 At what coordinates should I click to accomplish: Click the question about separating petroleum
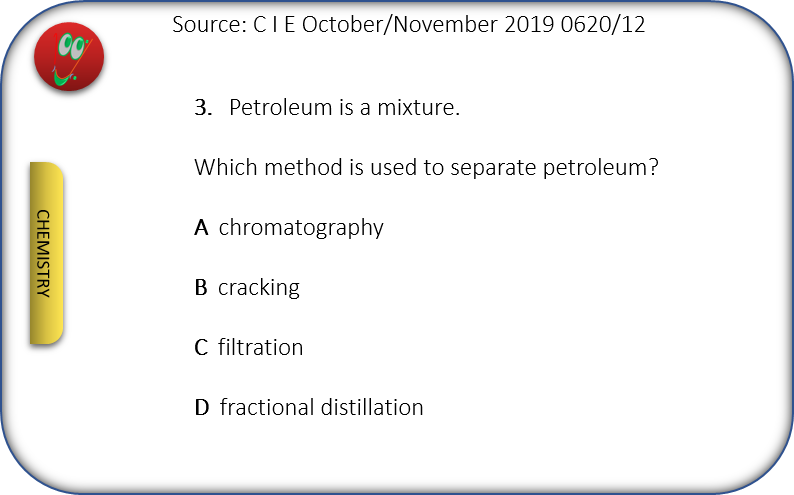[426, 168]
